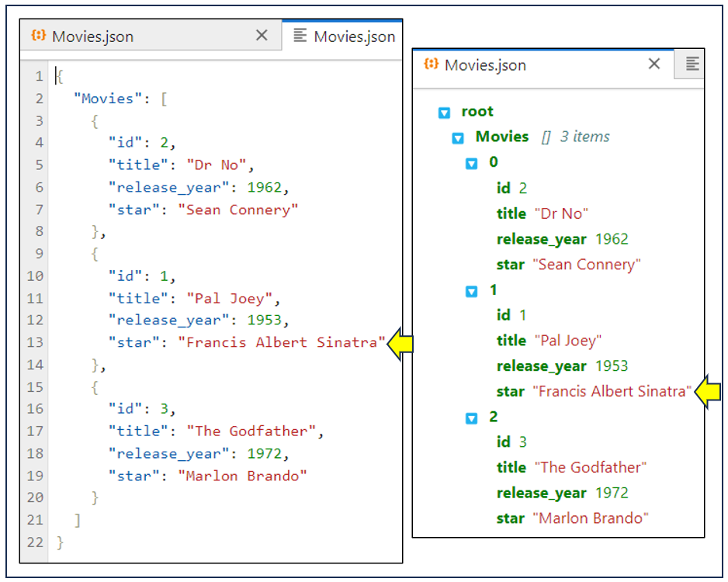Click "Marlon Brando" star value in tree

point(590,518)
